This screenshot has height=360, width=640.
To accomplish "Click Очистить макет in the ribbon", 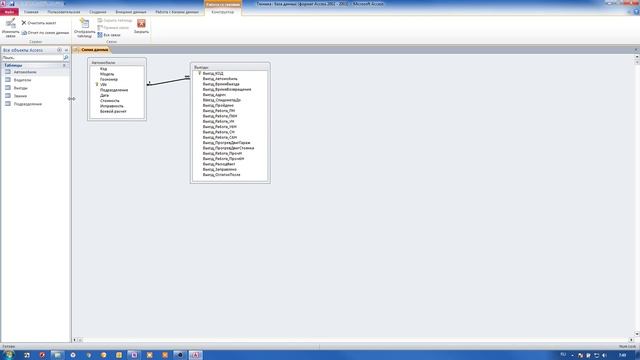I will pyautogui.click(x=39, y=23).
